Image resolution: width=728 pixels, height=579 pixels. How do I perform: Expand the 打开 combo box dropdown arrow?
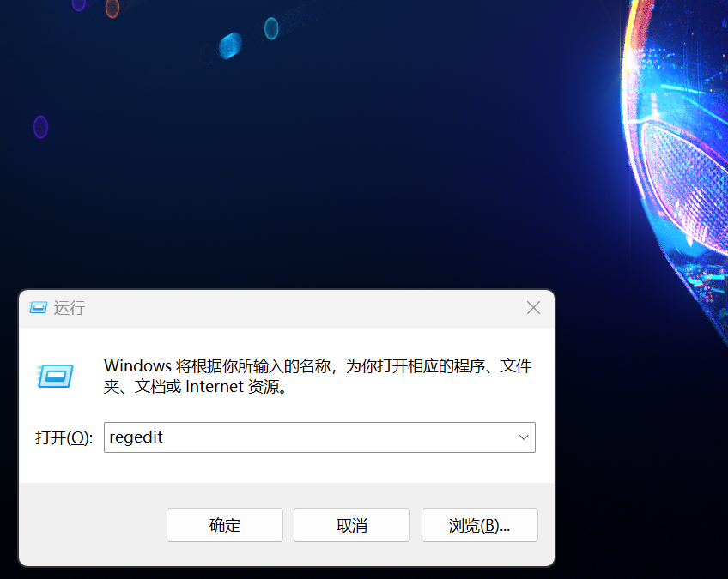[524, 437]
